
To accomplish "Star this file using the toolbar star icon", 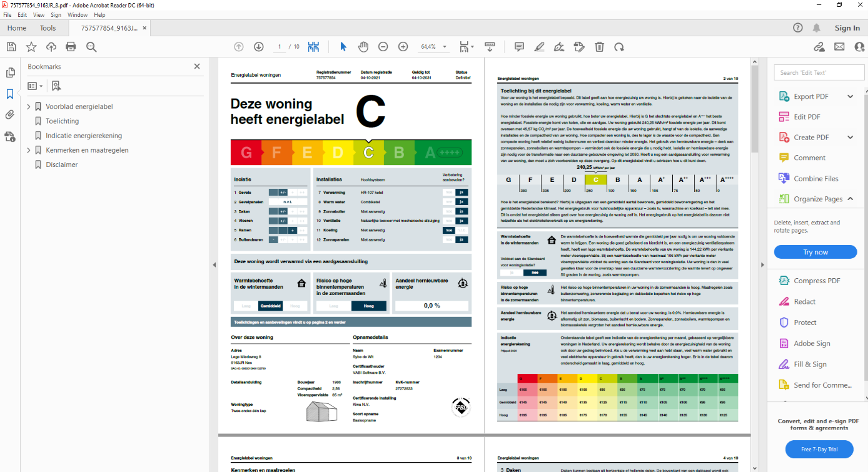I will [x=31, y=47].
